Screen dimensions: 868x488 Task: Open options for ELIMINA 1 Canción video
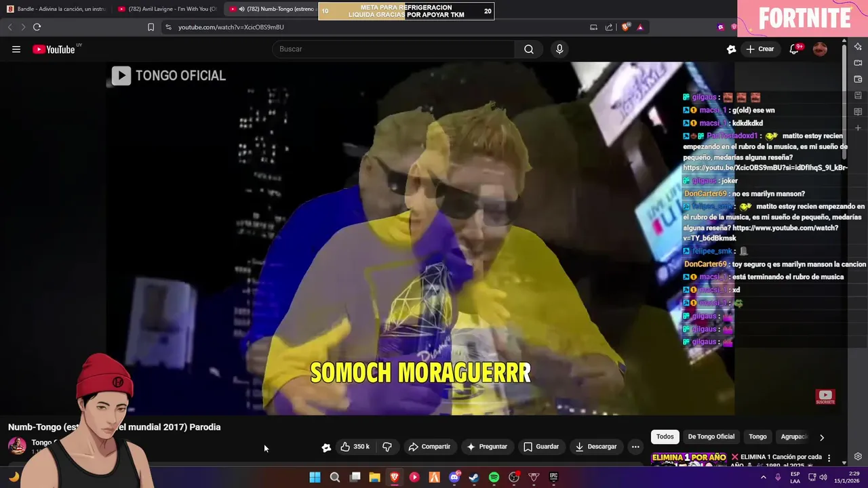click(x=829, y=458)
